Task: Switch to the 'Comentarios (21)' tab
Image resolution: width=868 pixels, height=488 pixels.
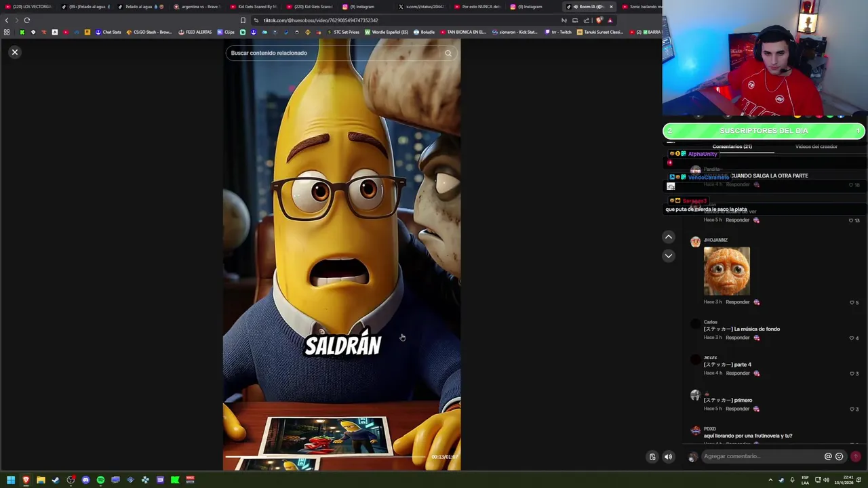Action: click(x=732, y=146)
